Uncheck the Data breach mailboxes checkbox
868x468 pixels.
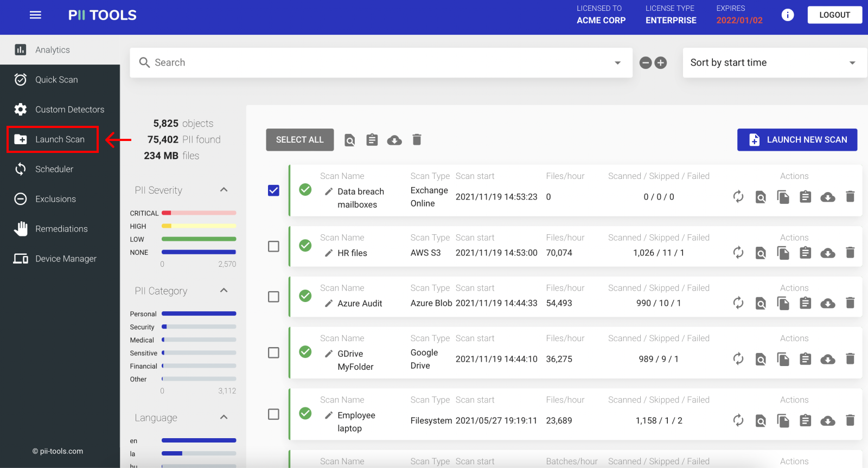point(273,190)
